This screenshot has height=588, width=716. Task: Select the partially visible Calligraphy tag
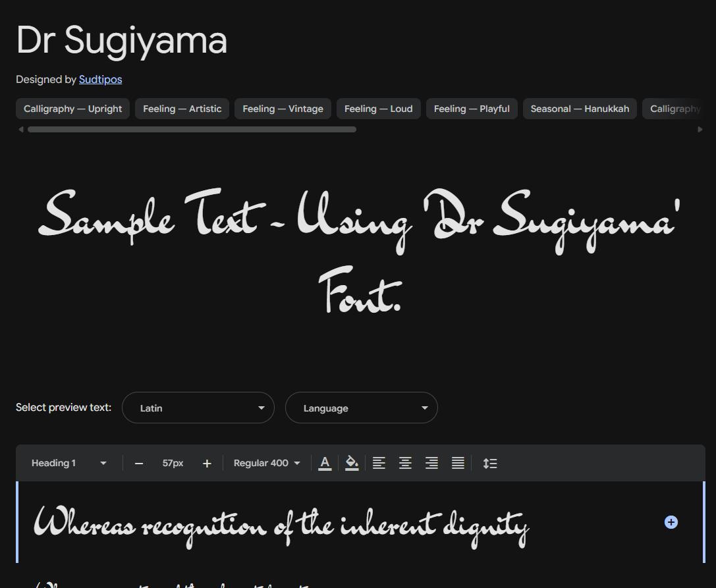click(x=674, y=109)
